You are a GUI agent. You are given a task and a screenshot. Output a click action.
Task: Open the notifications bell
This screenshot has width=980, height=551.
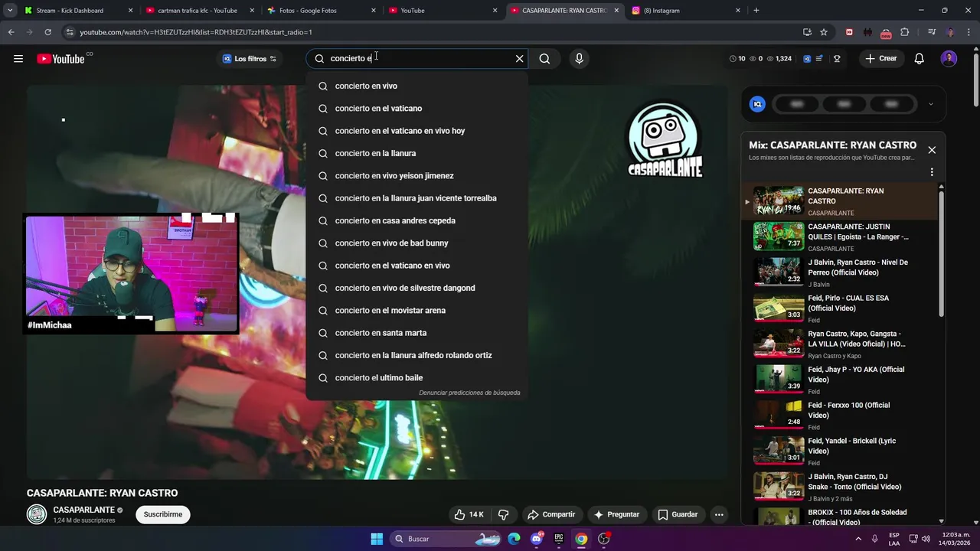point(920,59)
